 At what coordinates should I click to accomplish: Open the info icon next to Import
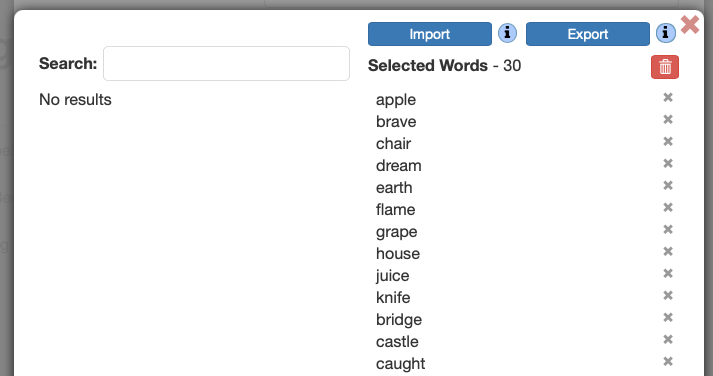[x=507, y=33]
